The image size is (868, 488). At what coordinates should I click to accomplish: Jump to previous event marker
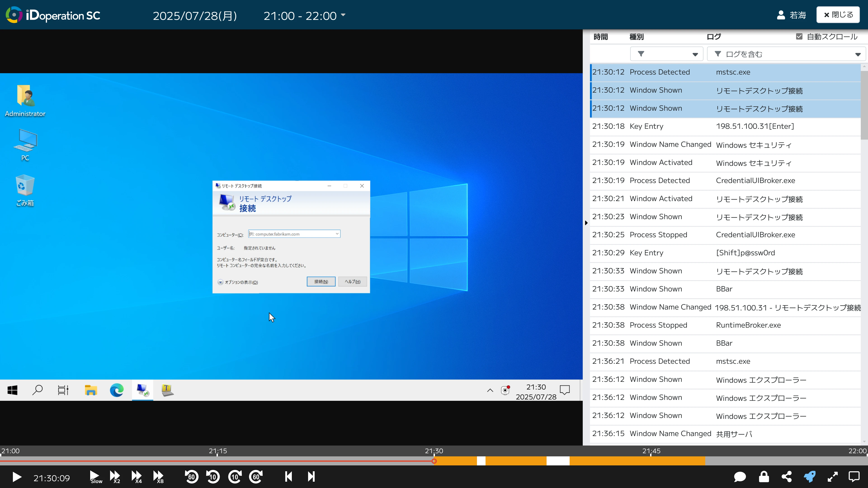[x=288, y=477]
